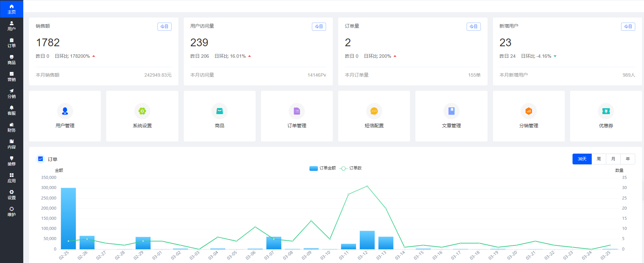Click the 02-29 order amount bar

(143, 243)
